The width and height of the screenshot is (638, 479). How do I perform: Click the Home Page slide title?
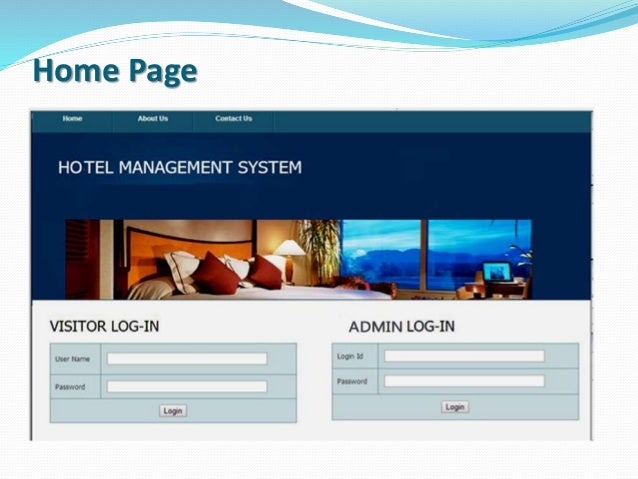[x=115, y=70]
